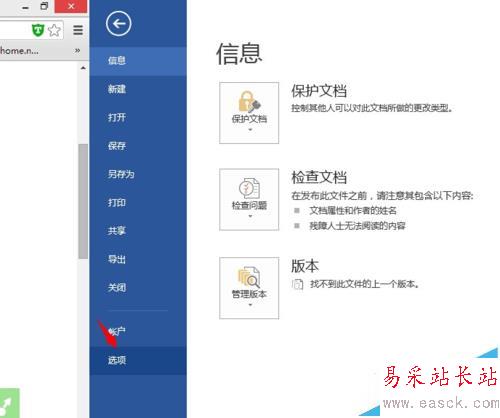Click the 保护文档 heading text

(x=319, y=91)
